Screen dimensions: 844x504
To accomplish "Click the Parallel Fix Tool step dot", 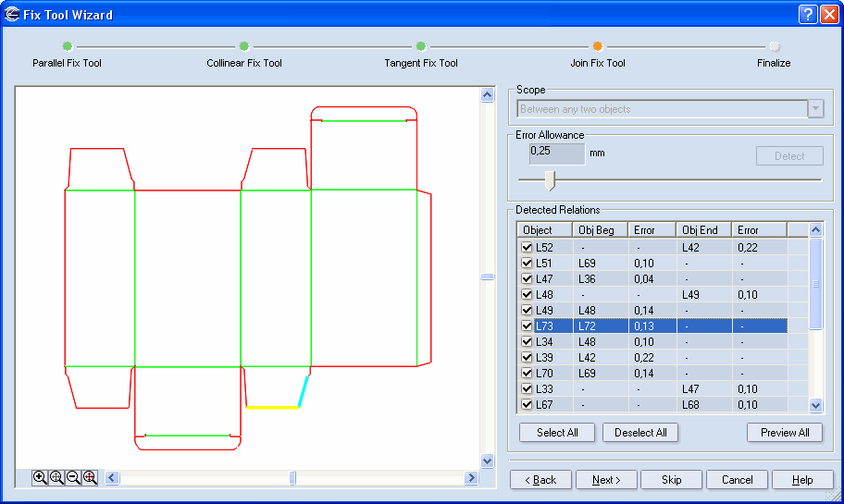I will [67, 45].
